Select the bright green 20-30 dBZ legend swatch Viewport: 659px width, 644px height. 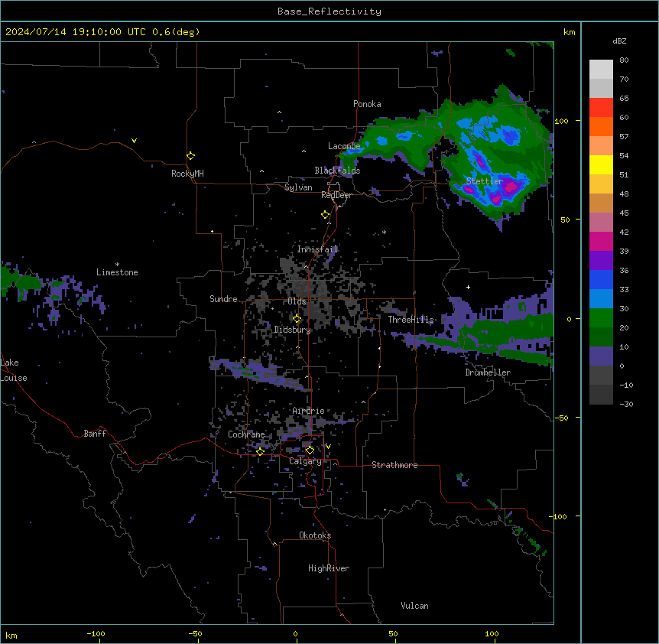coord(601,318)
